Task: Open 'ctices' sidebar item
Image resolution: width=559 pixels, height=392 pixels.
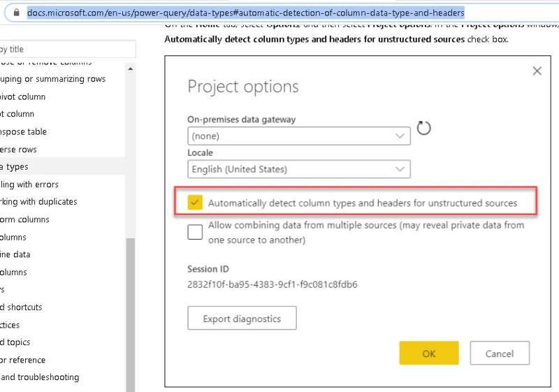Action: [10, 325]
